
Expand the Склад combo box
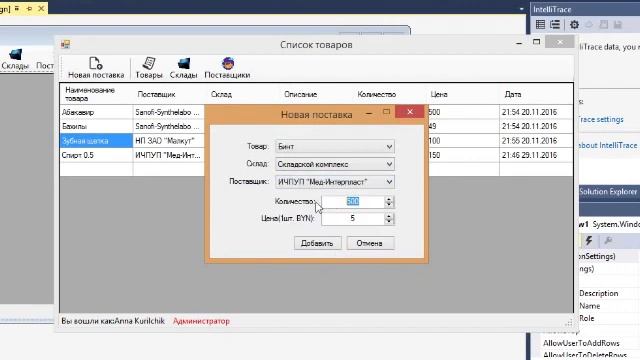coord(389,164)
